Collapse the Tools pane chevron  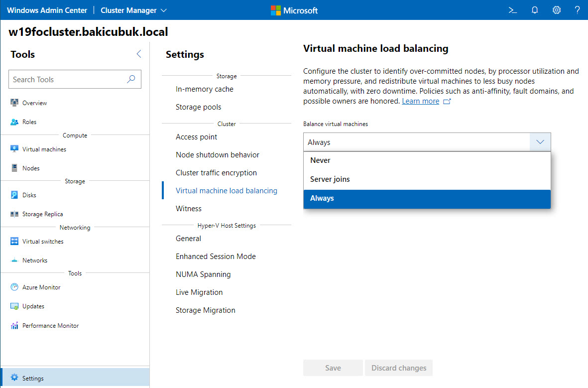(139, 54)
